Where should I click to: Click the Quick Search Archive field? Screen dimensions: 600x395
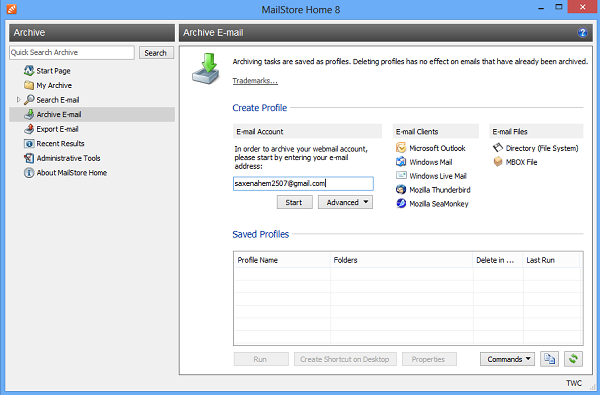click(72, 53)
